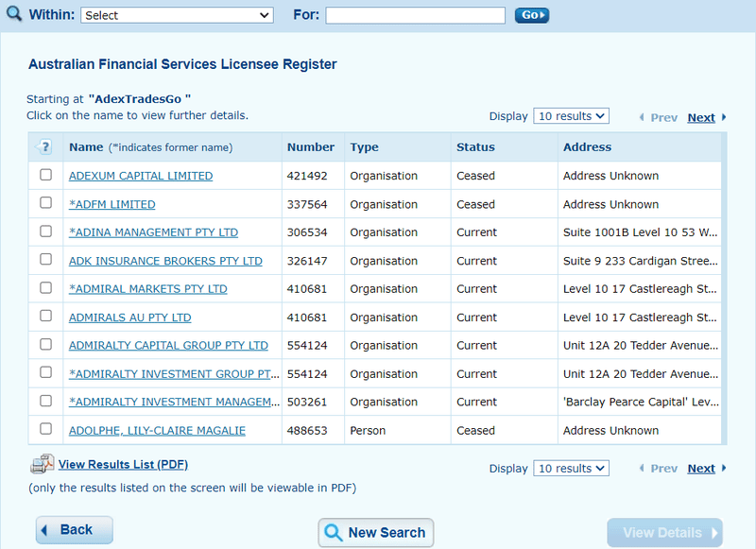The width and height of the screenshot is (756, 549).
Task: Click address 'Barclay Pearce Capital' Lev...
Action: click(x=641, y=402)
